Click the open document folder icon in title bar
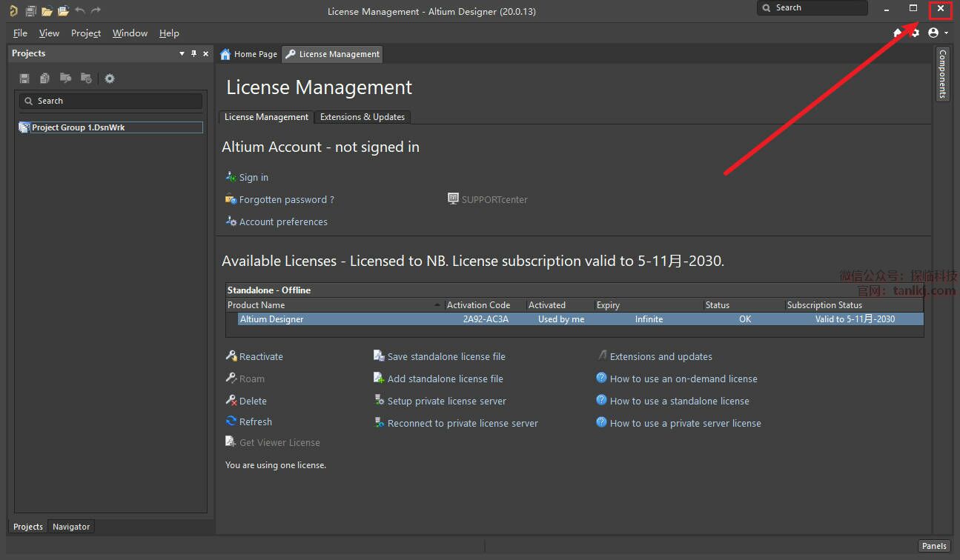Screen dimensions: 960x560 (47, 10)
